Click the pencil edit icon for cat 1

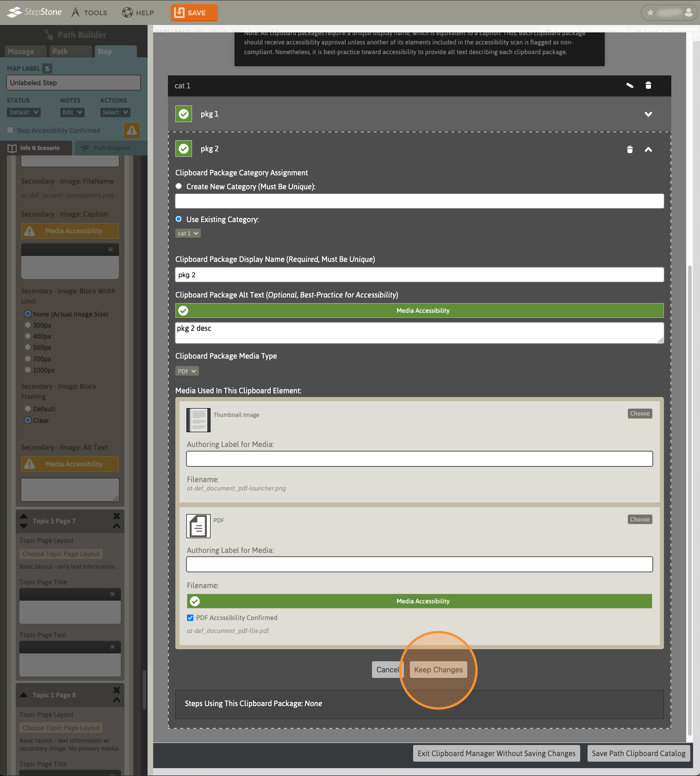tap(630, 86)
